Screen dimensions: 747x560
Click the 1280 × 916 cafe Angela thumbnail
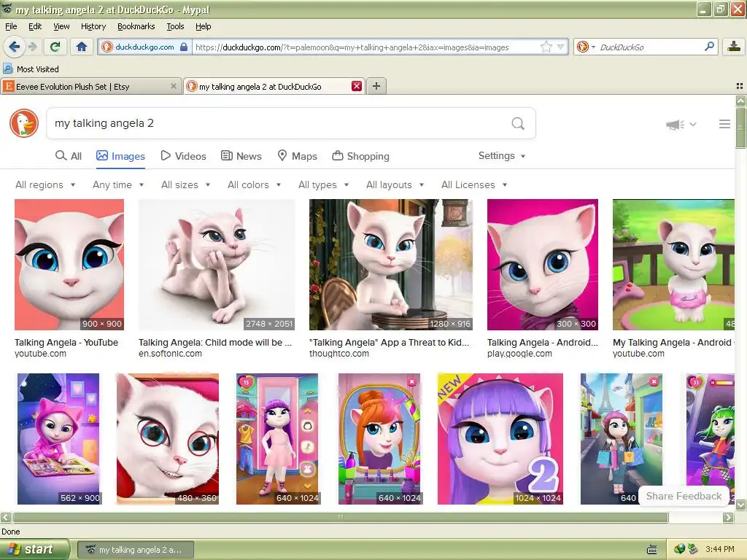pyautogui.click(x=391, y=264)
